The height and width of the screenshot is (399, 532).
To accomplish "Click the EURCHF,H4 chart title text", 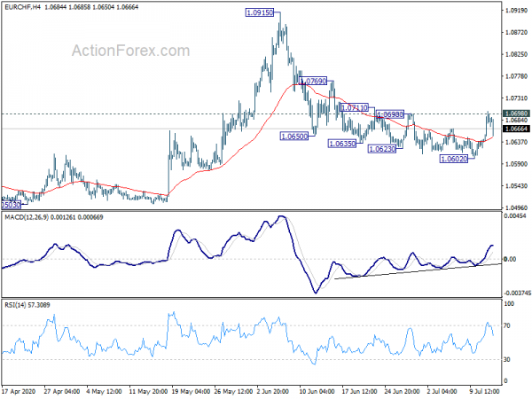I will tap(22, 7).
